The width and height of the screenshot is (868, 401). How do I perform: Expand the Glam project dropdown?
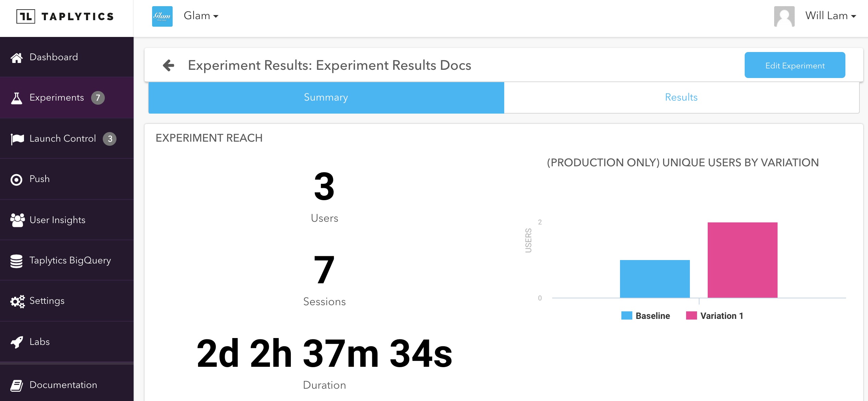tap(201, 16)
